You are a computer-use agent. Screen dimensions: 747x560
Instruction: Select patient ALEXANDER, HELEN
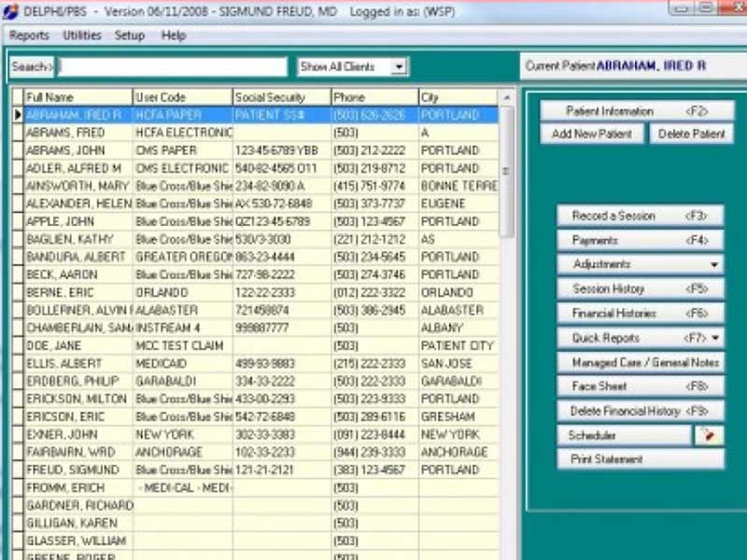pyautogui.click(x=78, y=203)
